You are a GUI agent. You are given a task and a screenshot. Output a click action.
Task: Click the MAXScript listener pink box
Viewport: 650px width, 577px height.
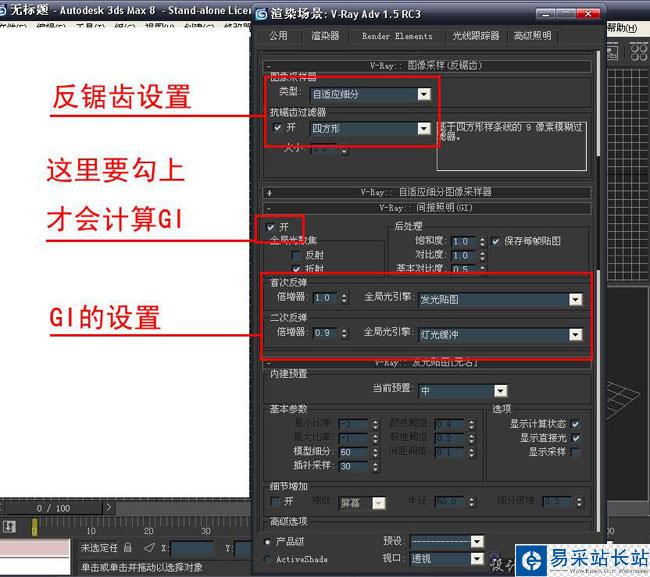click(x=34, y=548)
